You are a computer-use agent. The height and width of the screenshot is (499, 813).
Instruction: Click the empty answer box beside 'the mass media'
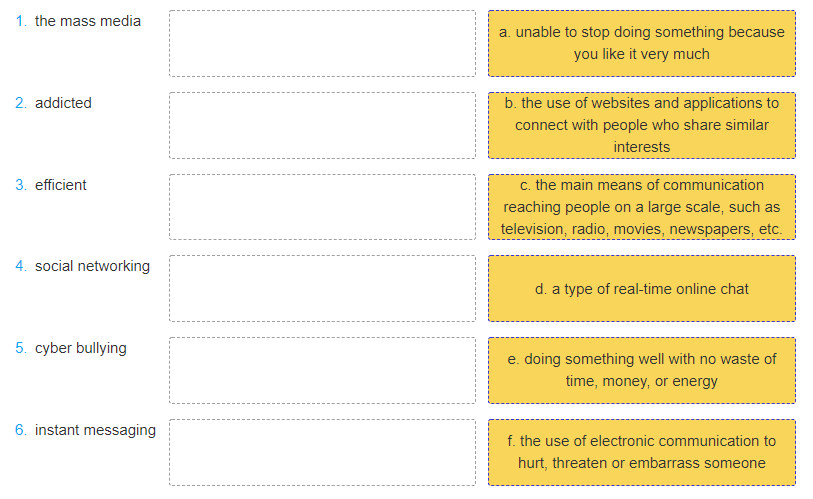click(x=322, y=44)
